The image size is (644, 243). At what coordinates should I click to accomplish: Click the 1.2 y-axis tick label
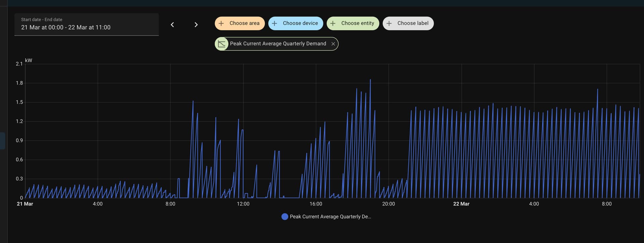pos(19,121)
